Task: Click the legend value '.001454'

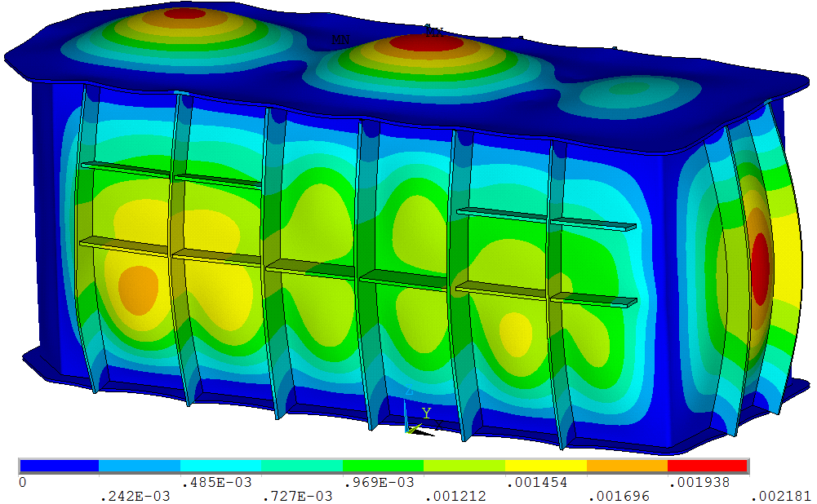Action: coord(537,483)
